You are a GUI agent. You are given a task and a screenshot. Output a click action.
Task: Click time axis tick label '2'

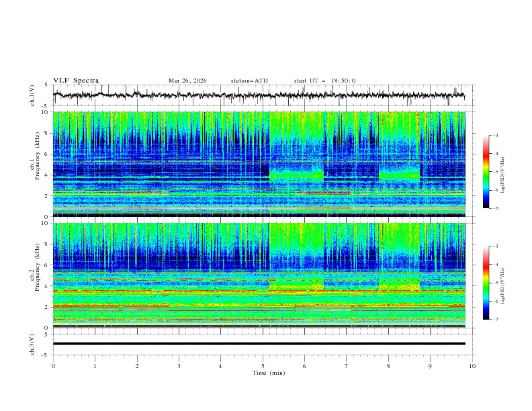pyautogui.click(x=137, y=366)
